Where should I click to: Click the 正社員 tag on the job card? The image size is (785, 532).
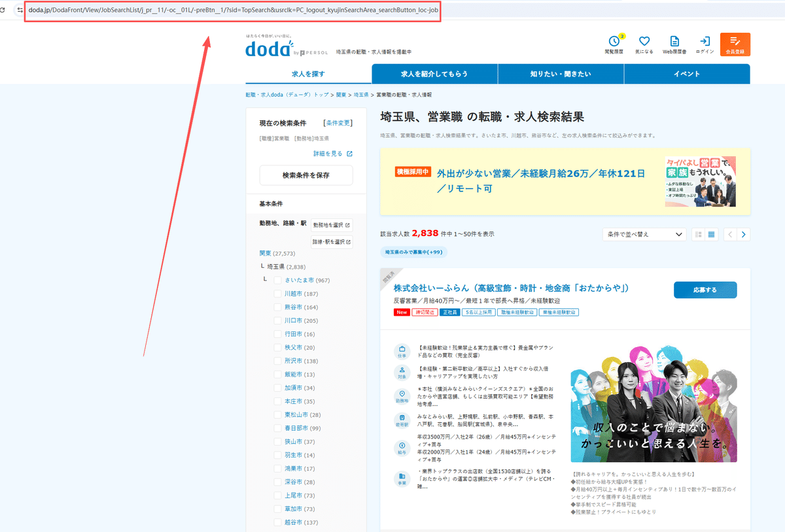click(x=449, y=312)
